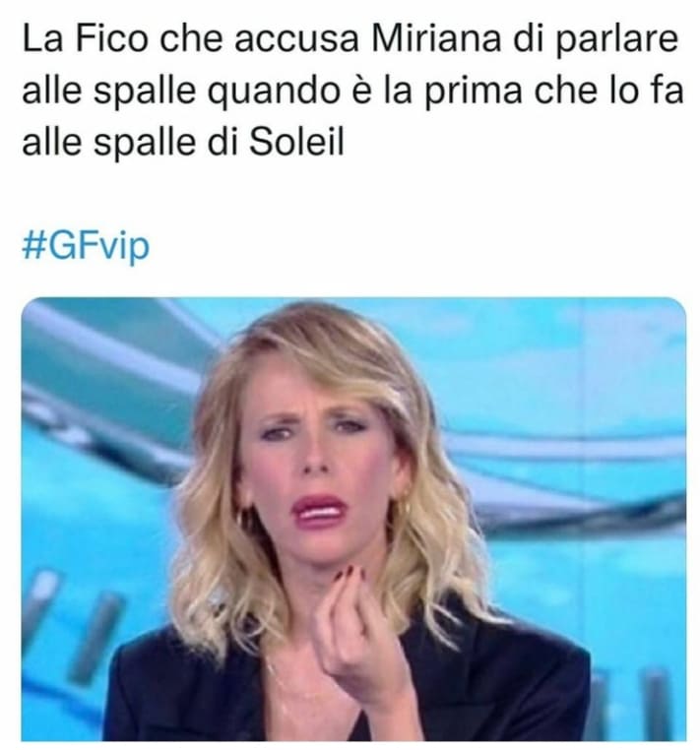Select the tweet's first text line

(350, 38)
